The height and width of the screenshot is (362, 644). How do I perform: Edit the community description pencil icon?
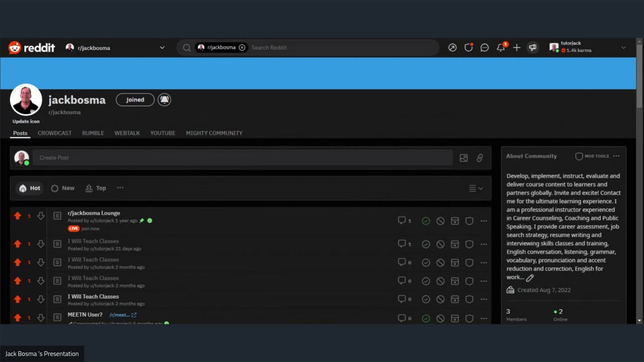pos(530,278)
